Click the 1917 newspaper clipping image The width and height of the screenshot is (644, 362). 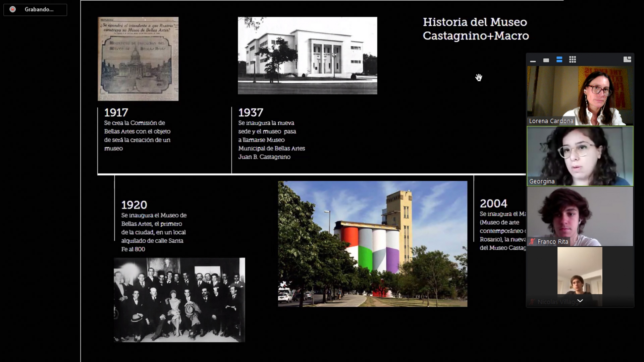(x=138, y=59)
